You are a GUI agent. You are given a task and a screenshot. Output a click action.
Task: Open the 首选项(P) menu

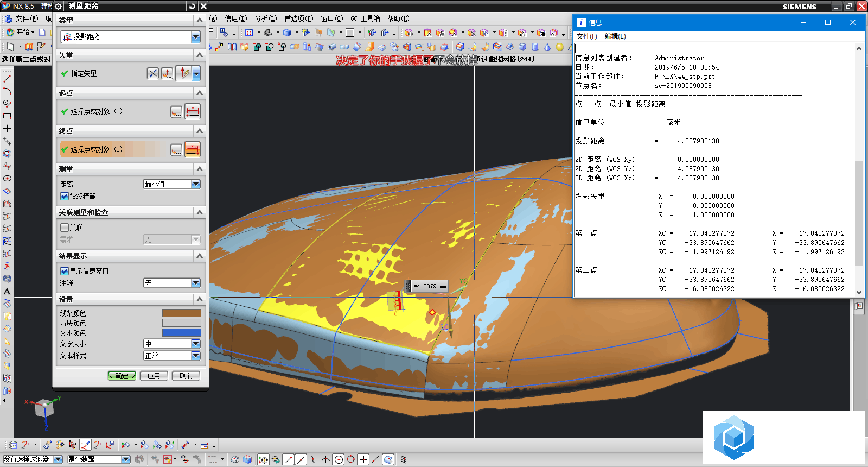pos(299,18)
